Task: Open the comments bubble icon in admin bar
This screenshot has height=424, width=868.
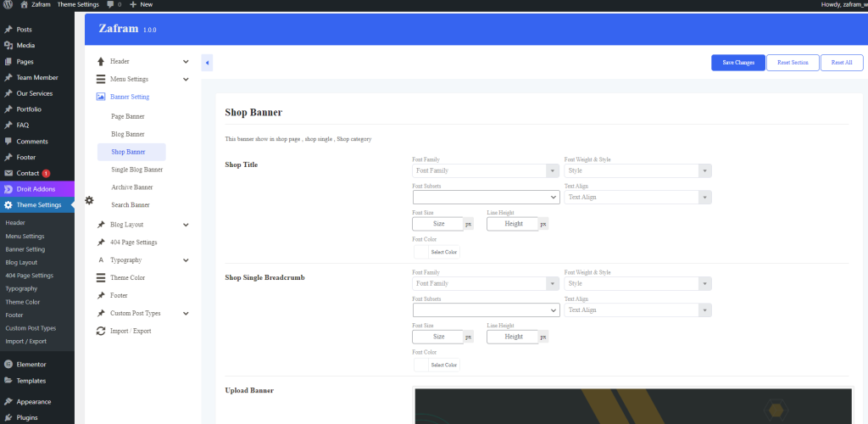Action: click(x=110, y=4)
